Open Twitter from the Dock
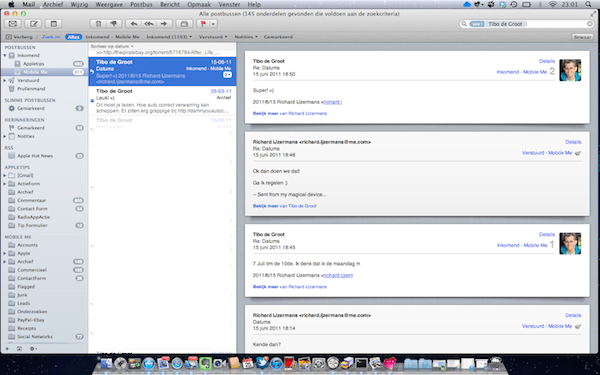Screen dimensions: 600x375 pos(262,363)
